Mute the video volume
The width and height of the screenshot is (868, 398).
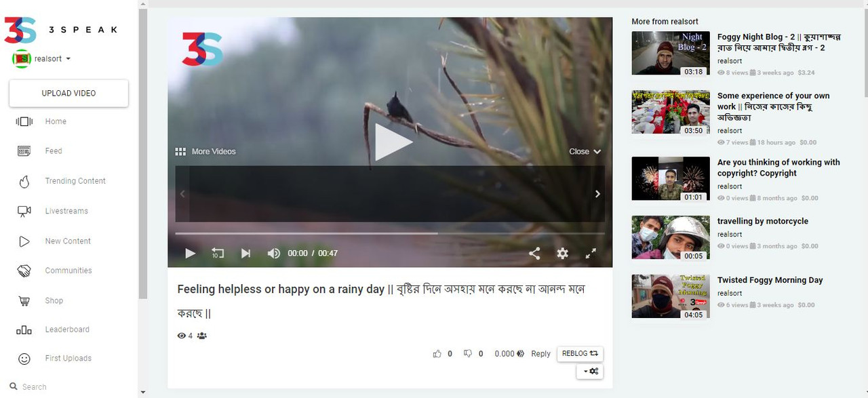coord(273,253)
